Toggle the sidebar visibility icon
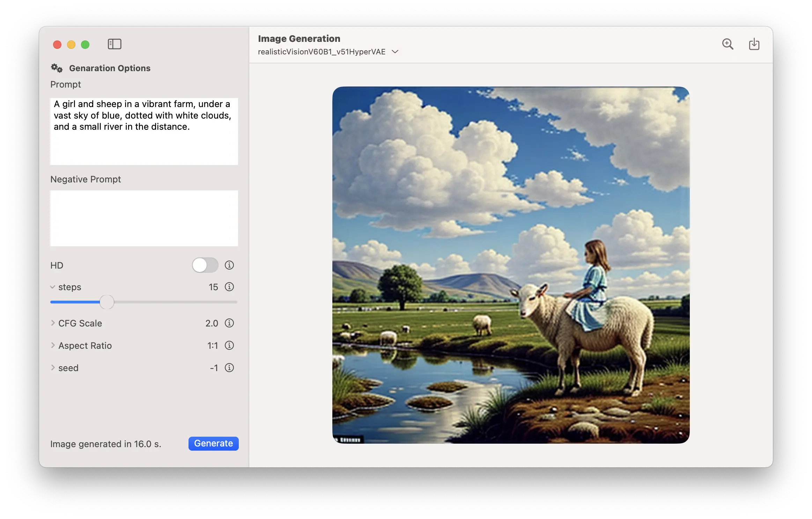This screenshot has height=519, width=812. [114, 44]
